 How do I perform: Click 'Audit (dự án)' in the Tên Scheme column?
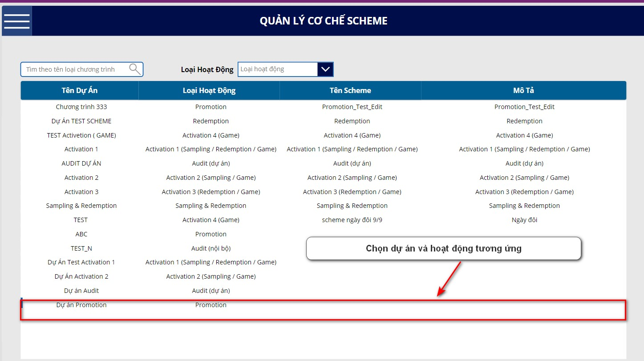point(352,163)
